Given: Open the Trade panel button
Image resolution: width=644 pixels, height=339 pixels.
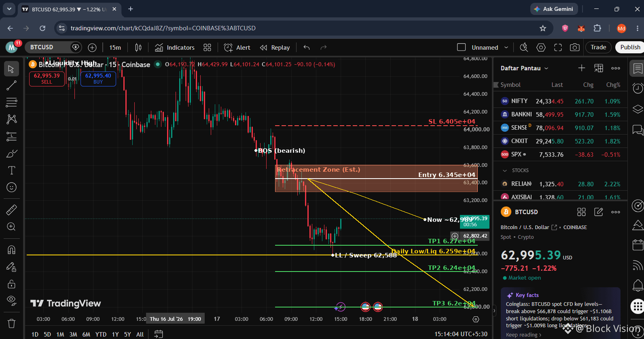Looking at the screenshot, I should pyautogui.click(x=598, y=47).
